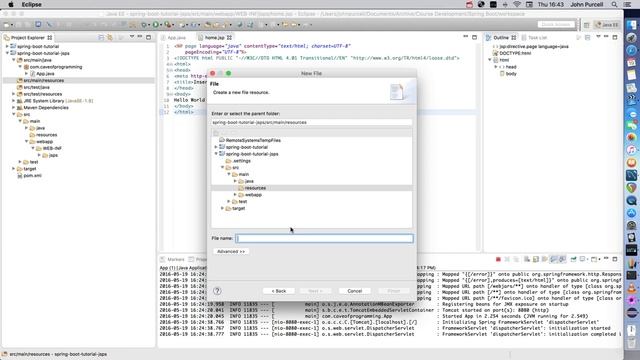Open the New wizard icon in the toolbar
This screenshot has width=640, height=360.
click(x=7, y=25)
